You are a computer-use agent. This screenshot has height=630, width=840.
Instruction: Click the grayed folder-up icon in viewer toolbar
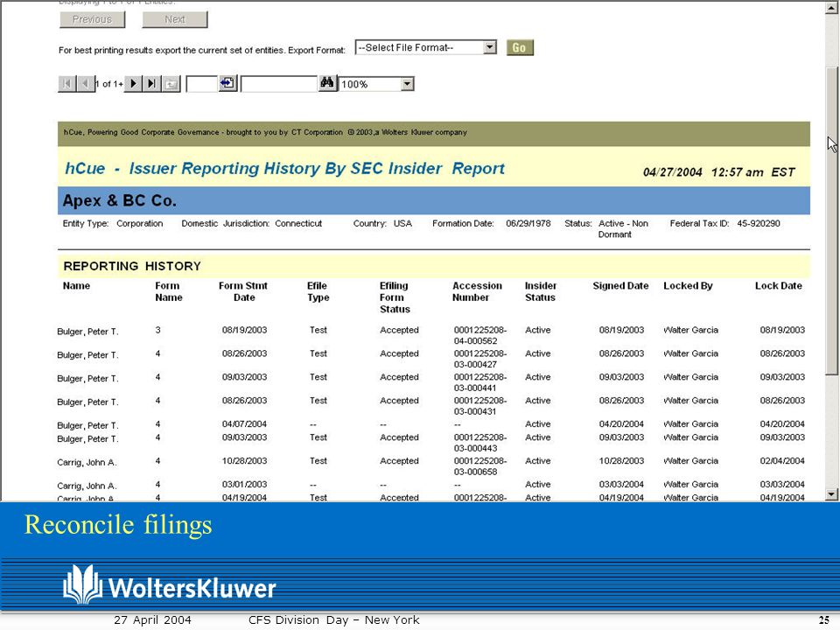coord(171,84)
